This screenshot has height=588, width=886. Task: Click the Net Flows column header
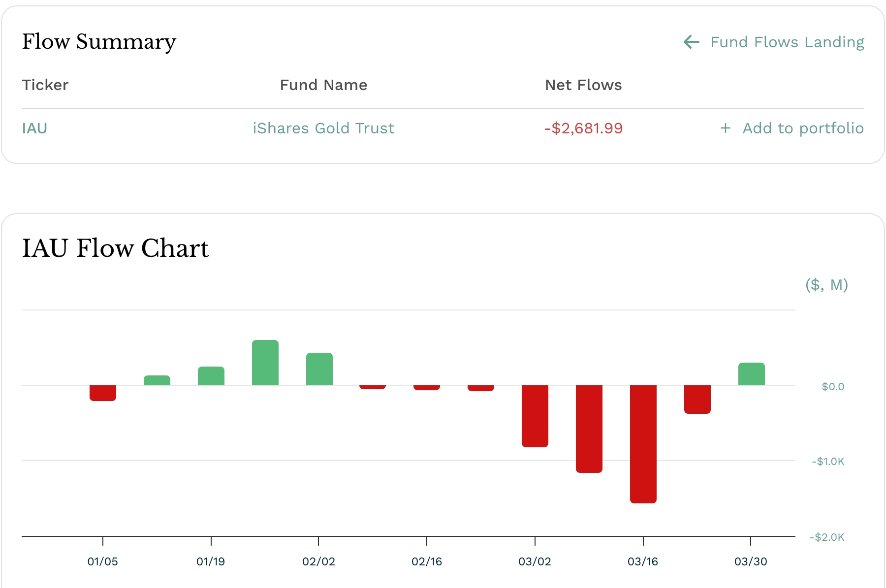583,85
